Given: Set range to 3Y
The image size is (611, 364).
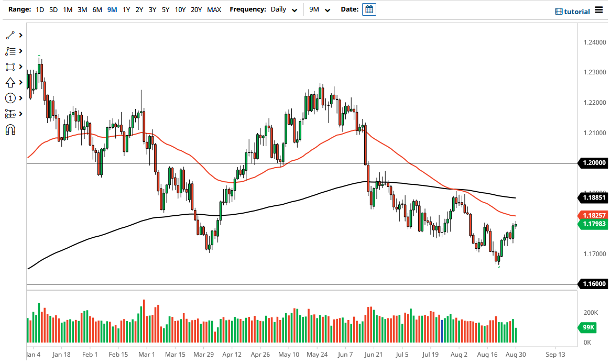Looking at the screenshot, I should coord(152,9).
